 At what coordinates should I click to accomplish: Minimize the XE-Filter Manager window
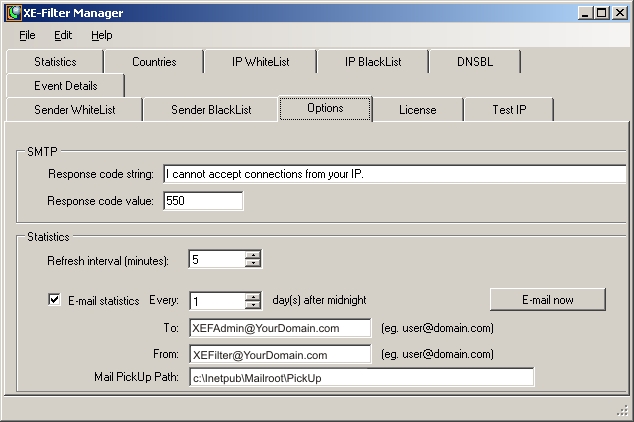coord(585,13)
